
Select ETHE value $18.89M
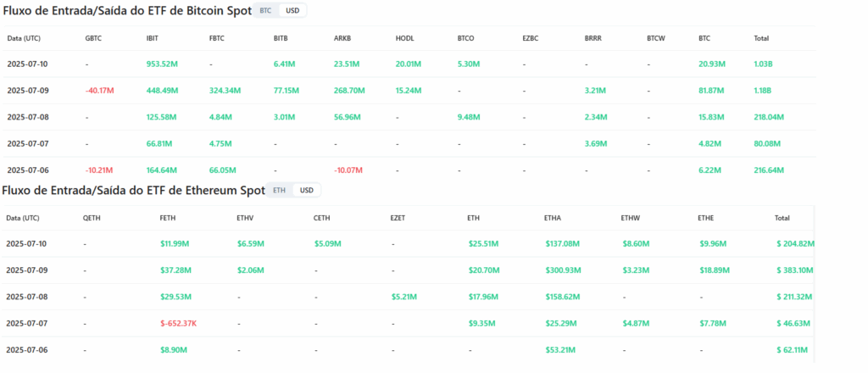pos(714,270)
